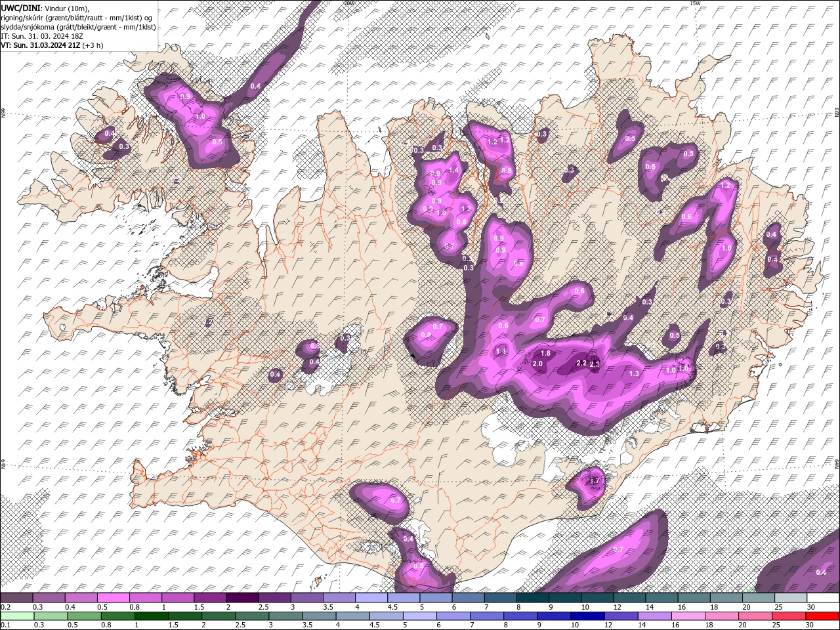Click the purple swatch between 12 and 14, bottom row
Image resolution: width=840 pixels, height=630 pixels.
coord(621,616)
